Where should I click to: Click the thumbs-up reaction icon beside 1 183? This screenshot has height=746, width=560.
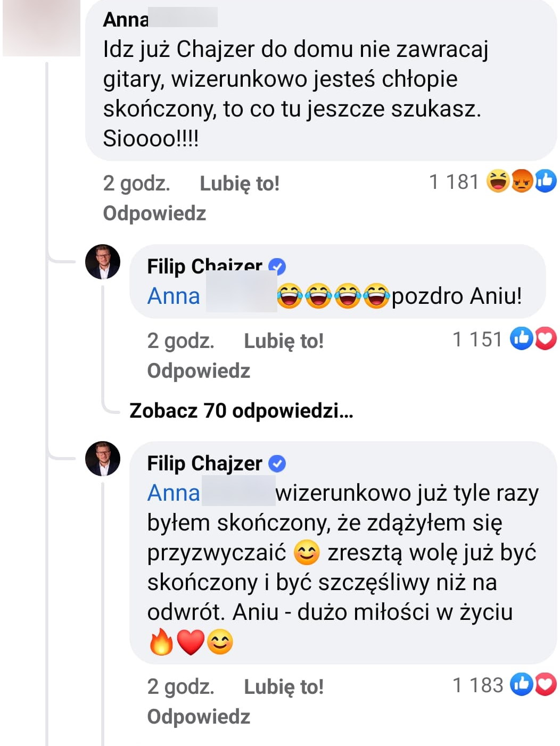click(521, 685)
